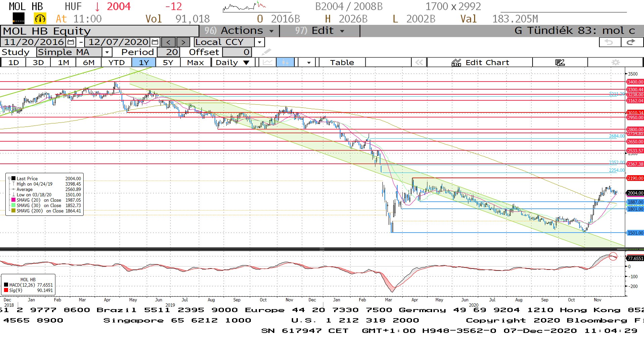Screen dimensions: 644x344
Task: Open the 96) Actions menu
Action: coord(239,31)
